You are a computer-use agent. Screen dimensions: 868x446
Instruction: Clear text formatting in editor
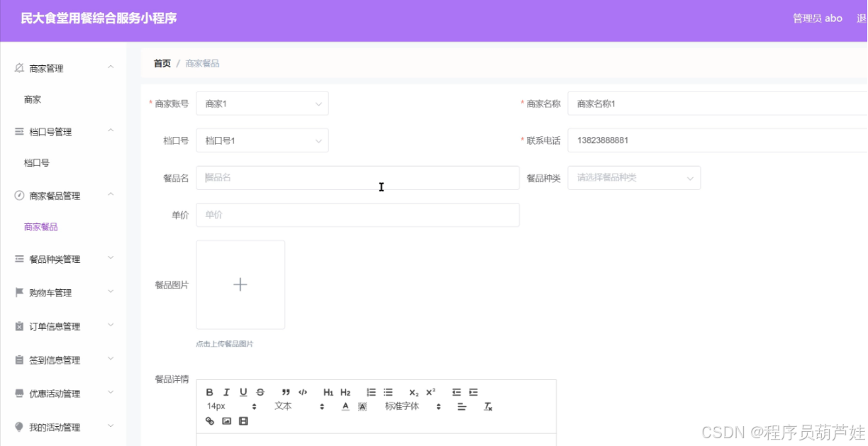(488, 407)
